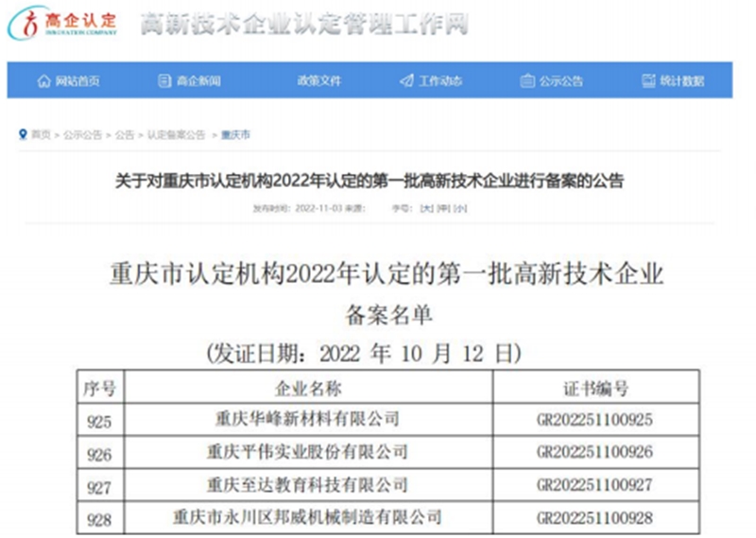Screen dimensions: 756x538
Task: Click the home icon beside 网站首页
Action: pyautogui.click(x=43, y=81)
